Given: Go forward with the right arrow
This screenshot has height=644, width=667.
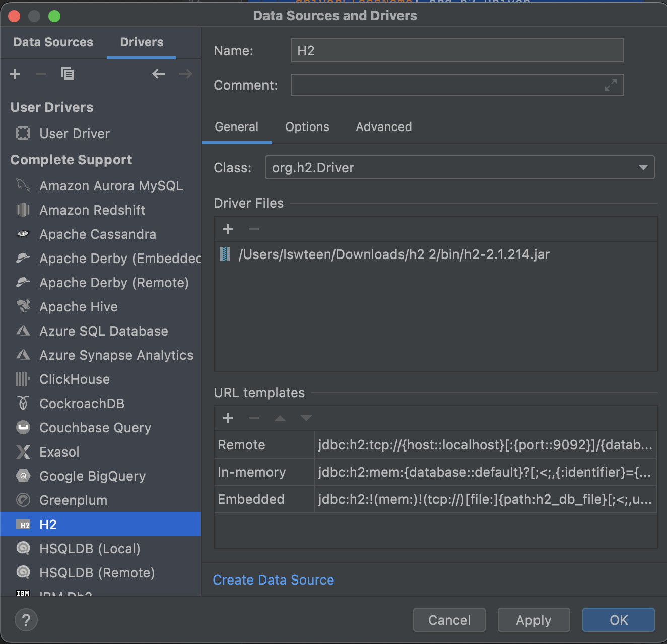Looking at the screenshot, I should (x=186, y=74).
